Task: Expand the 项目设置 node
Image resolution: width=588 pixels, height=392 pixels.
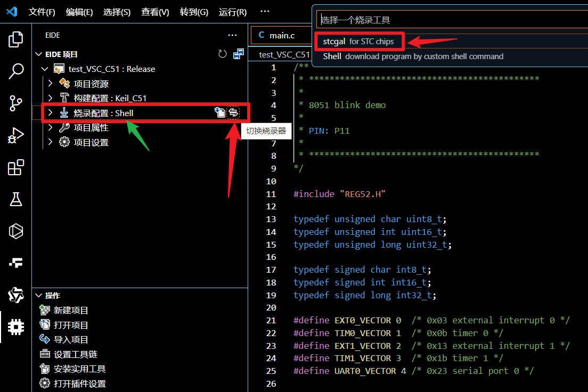Action: tap(50, 142)
